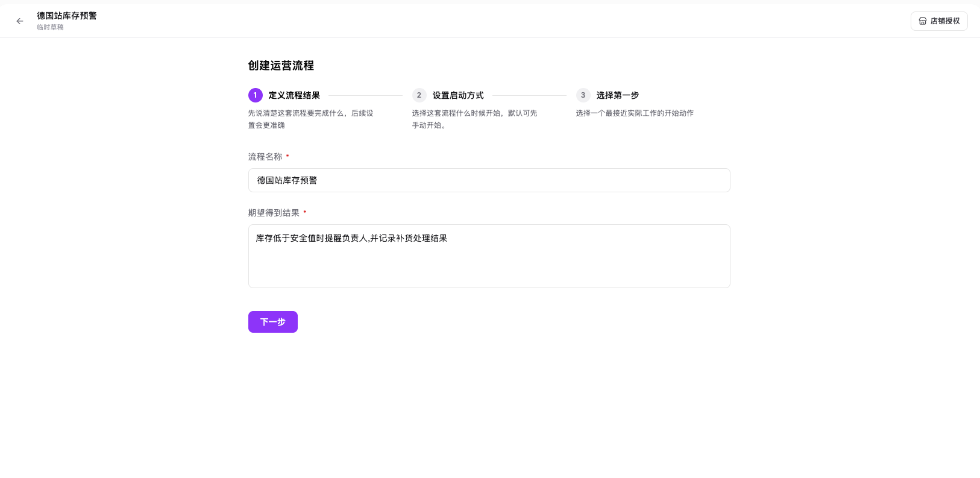
Task: Select step 1 定义流程结果
Action: pos(284,95)
